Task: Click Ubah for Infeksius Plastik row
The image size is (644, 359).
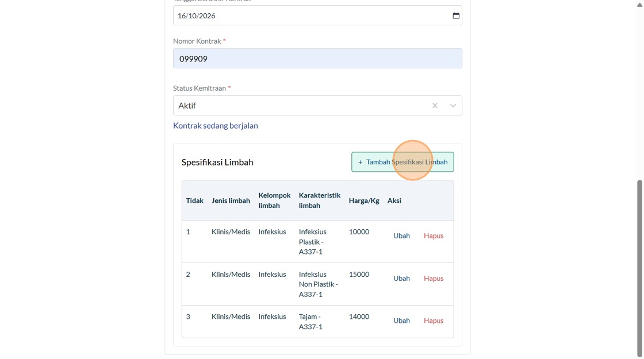Action: [401, 236]
